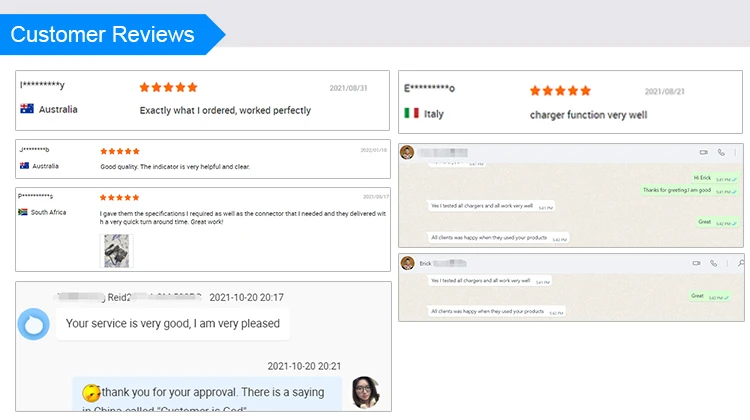Click the blue chat bubble avatar icon

pos(33,324)
